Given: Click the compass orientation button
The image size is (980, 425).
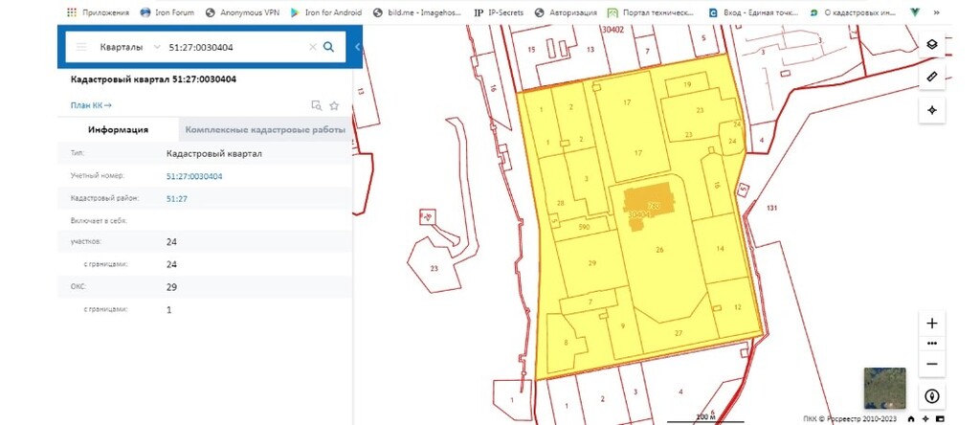Looking at the screenshot, I should 932,396.
